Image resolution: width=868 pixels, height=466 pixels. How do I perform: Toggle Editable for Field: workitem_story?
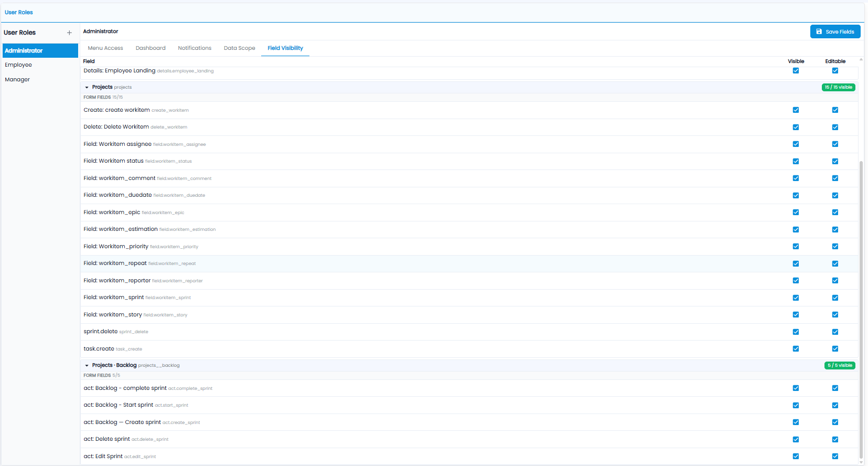pos(835,315)
